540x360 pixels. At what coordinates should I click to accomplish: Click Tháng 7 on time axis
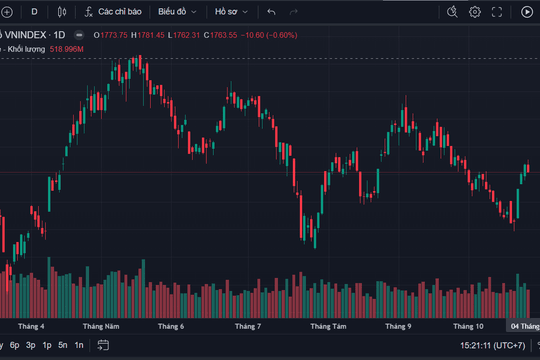click(x=248, y=326)
